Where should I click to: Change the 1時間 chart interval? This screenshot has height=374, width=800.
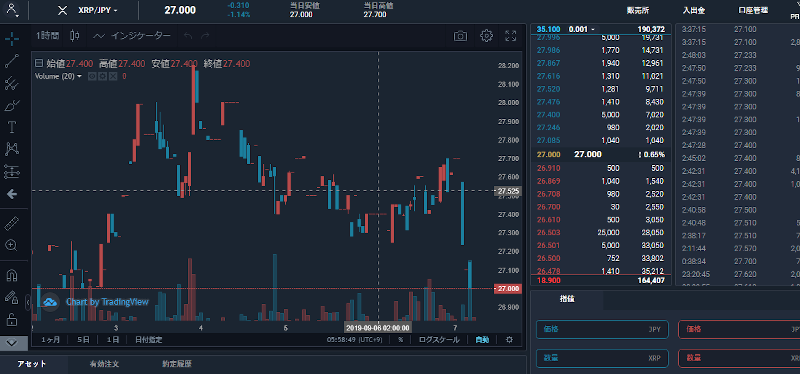47,36
